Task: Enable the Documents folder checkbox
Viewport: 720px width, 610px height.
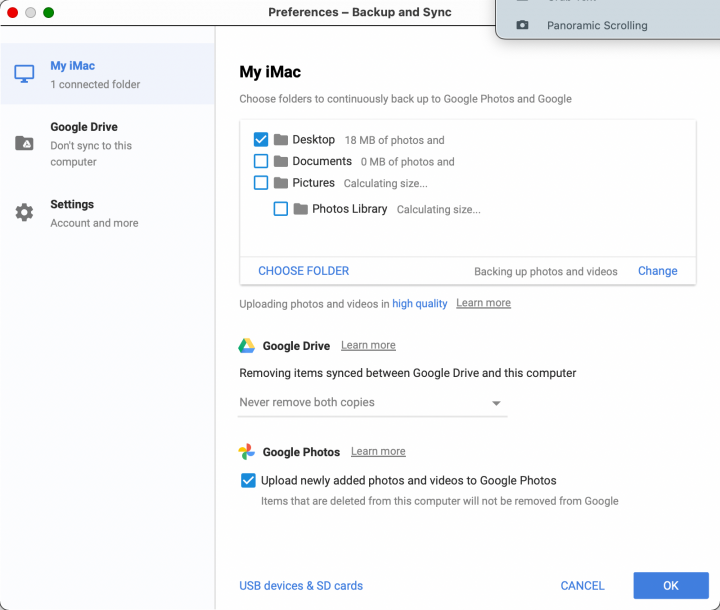Action: tap(261, 161)
